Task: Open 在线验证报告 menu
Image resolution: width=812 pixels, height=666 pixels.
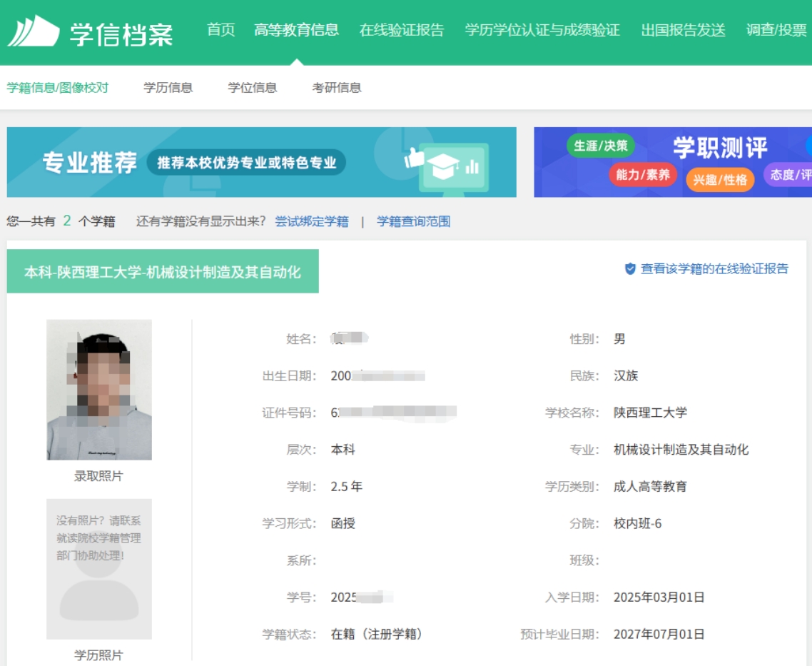Action: [x=402, y=29]
